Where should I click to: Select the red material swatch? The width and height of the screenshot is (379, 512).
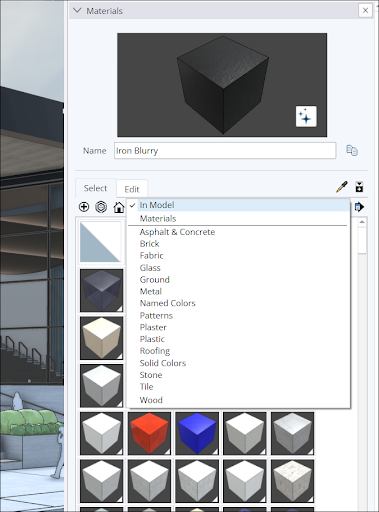[149, 433]
